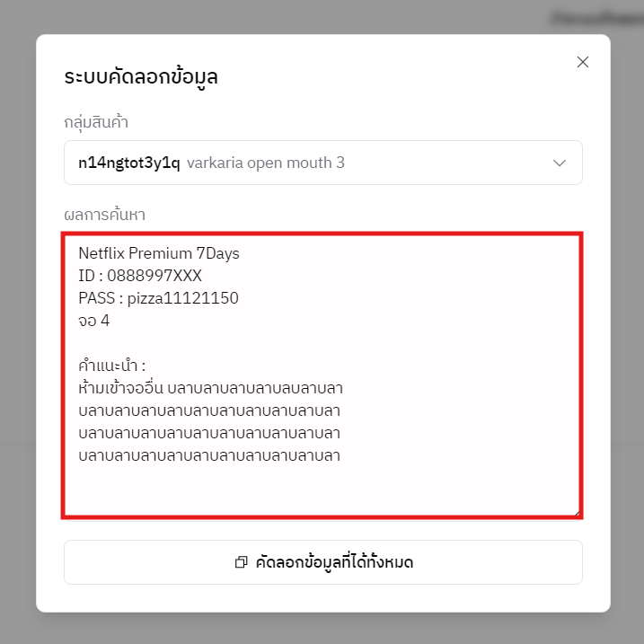Close the copy data dialog with X

pos(582,62)
